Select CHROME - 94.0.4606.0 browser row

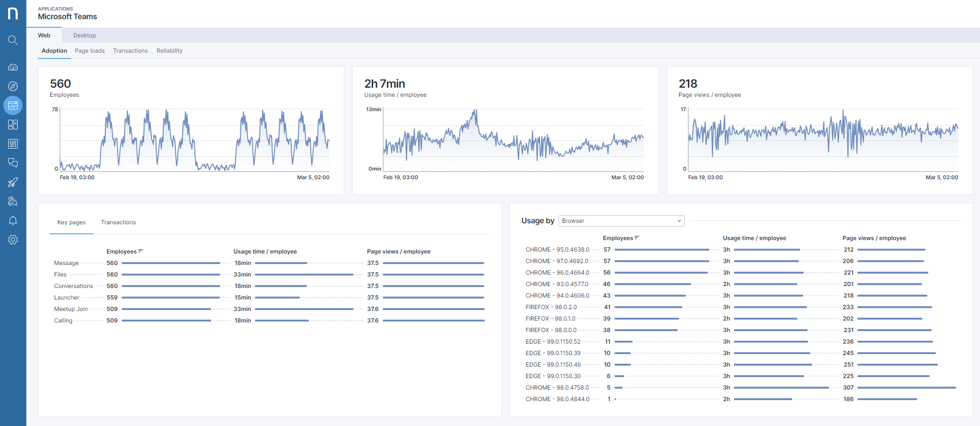(741, 296)
